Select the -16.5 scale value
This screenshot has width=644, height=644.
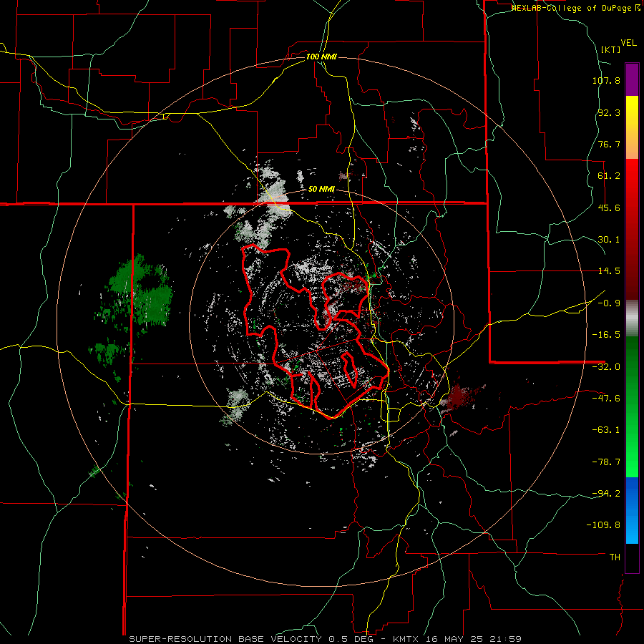606,335
